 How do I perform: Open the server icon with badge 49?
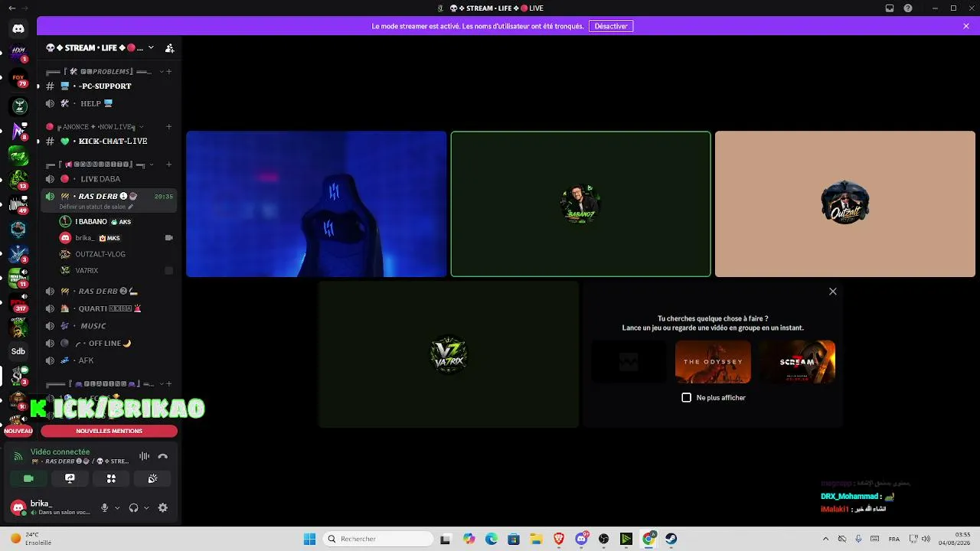point(18,204)
